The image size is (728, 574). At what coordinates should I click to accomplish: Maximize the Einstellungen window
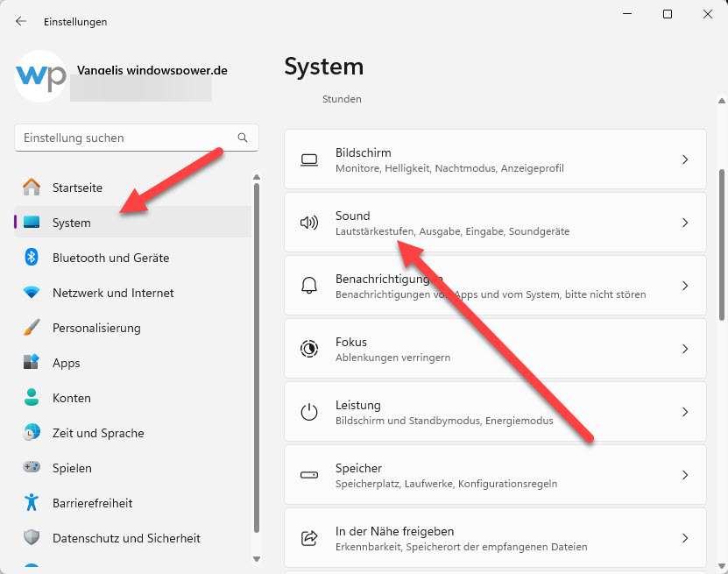click(x=668, y=14)
